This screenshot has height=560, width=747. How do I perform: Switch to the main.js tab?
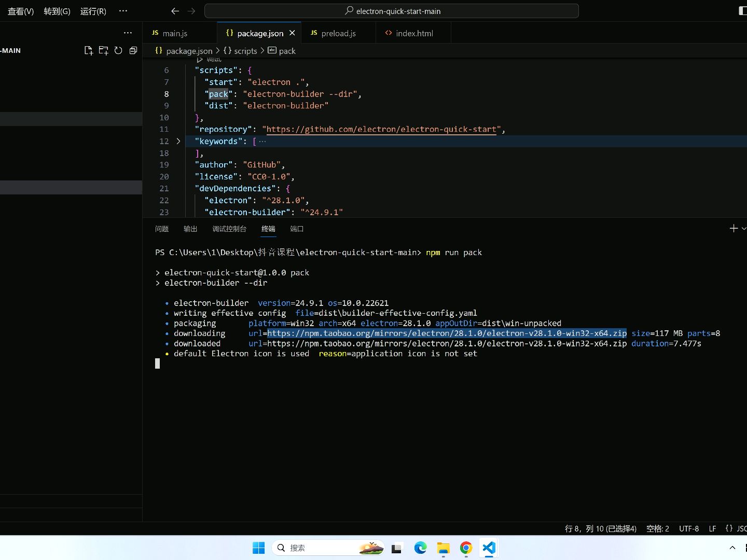pos(179,33)
